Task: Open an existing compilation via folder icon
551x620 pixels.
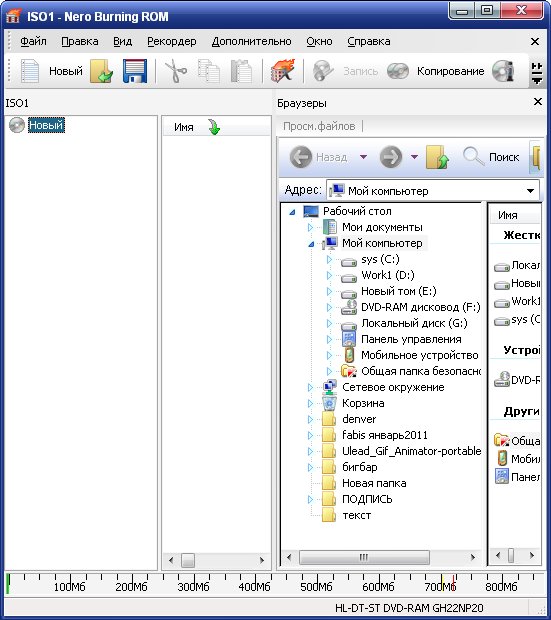Action: click(101, 71)
